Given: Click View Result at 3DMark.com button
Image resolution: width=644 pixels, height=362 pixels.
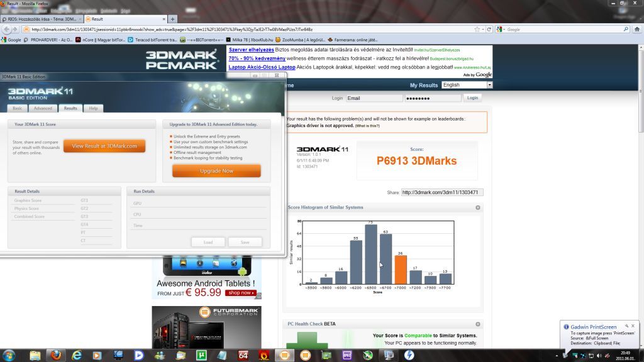Looking at the screenshot, I should 104,146.
